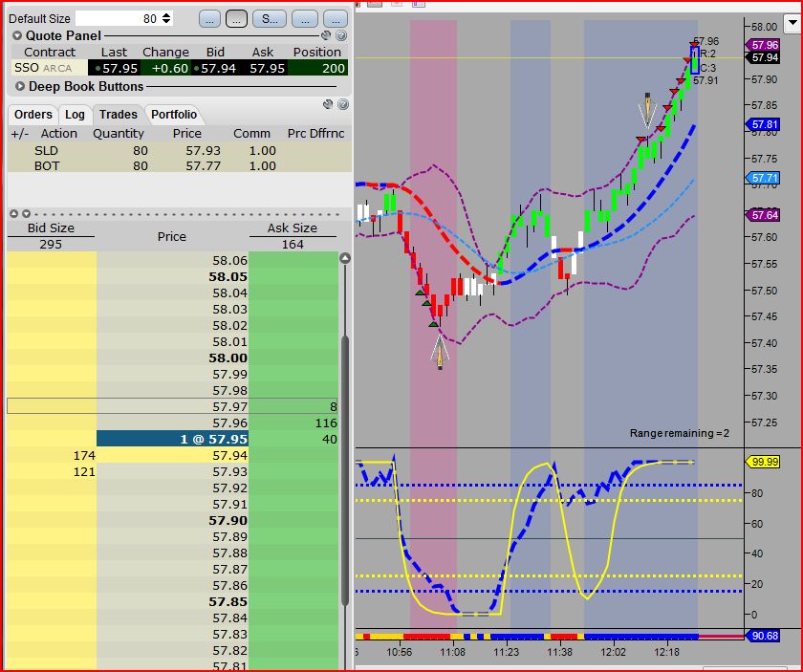The width and height of the screenshot is (803, 672).
Task: Collapse the Quote Panel section
Action: 17,36
